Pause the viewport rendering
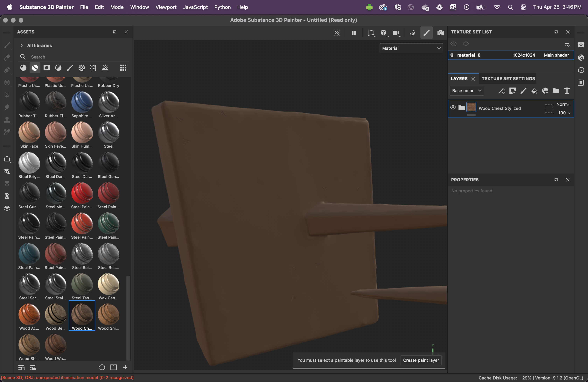 [x=354, y=33]
